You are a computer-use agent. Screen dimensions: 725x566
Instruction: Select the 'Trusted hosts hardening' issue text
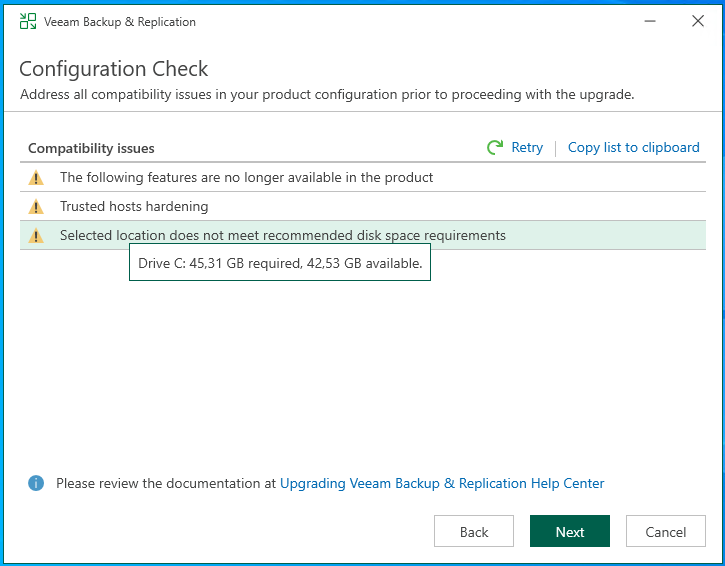coord(134,207)
